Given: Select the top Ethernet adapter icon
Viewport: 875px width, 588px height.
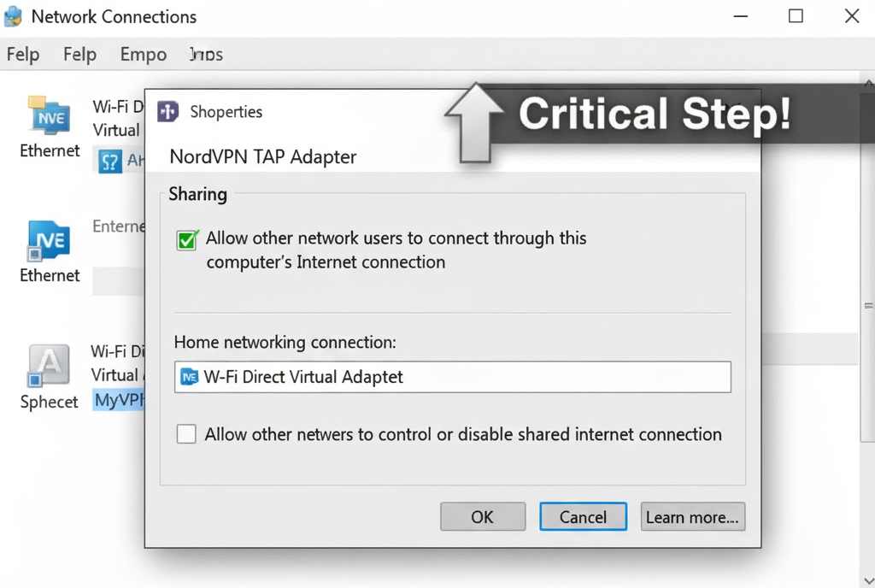Looking at the screenshot, I should (x=50, y=115).
